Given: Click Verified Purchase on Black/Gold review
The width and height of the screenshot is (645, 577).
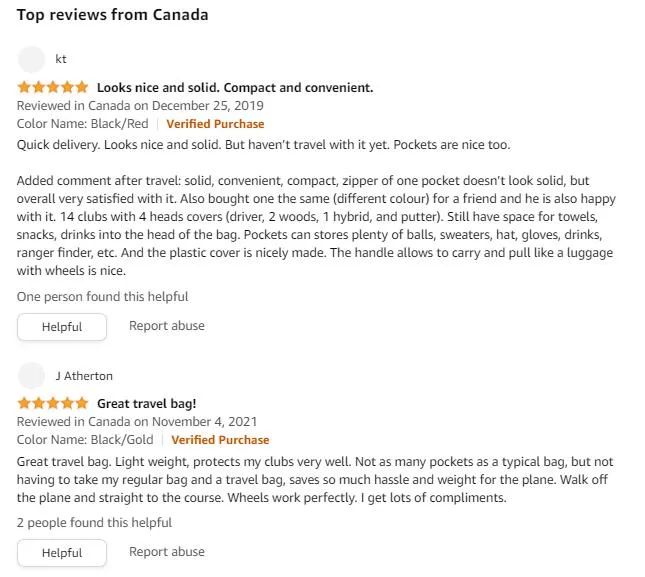Looking at the screenshot, I should pos(220,440).
